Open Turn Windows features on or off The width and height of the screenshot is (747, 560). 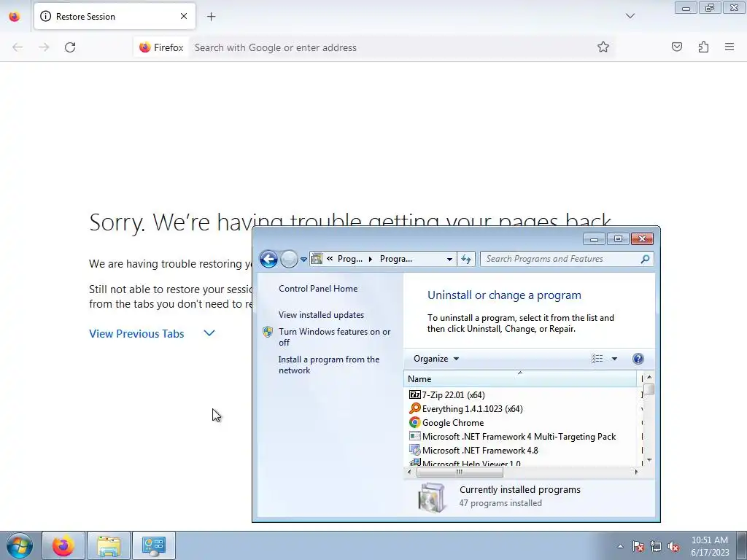coord(334,337)
